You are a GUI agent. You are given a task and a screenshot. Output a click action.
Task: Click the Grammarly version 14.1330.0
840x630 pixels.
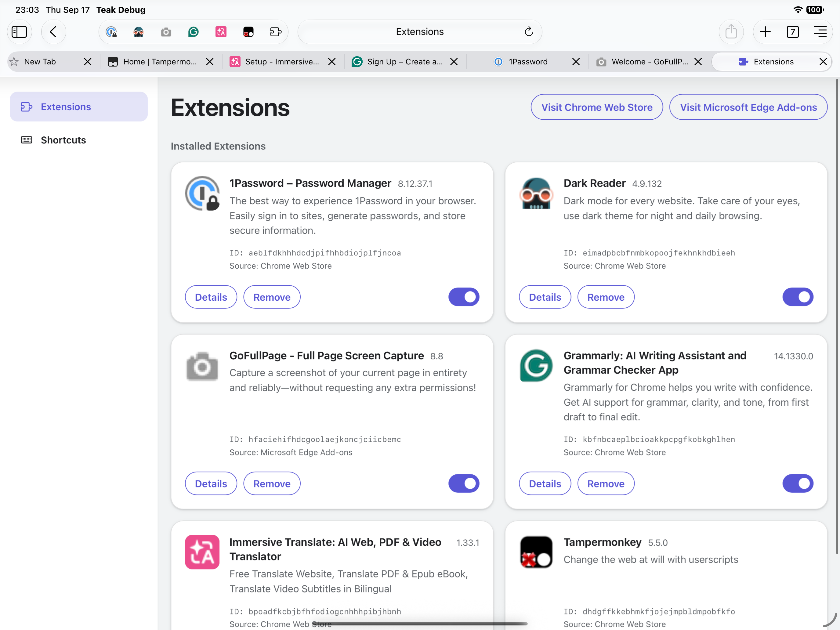(794, 356)
